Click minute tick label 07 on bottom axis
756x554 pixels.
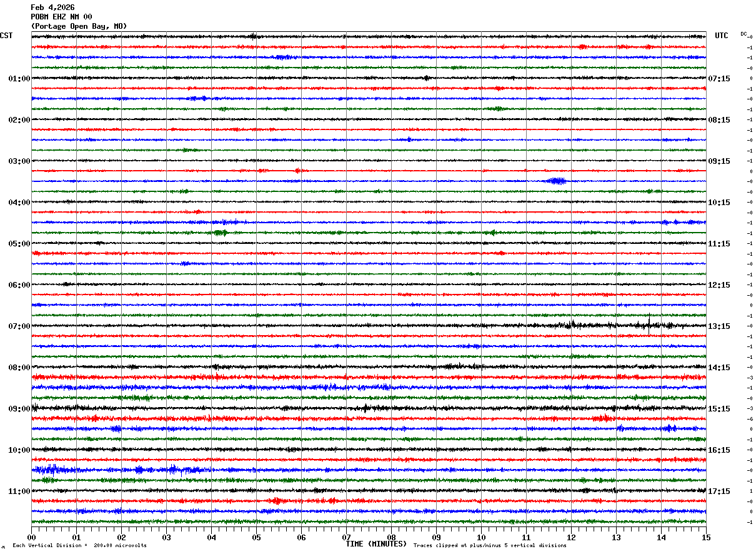point(346,537)
